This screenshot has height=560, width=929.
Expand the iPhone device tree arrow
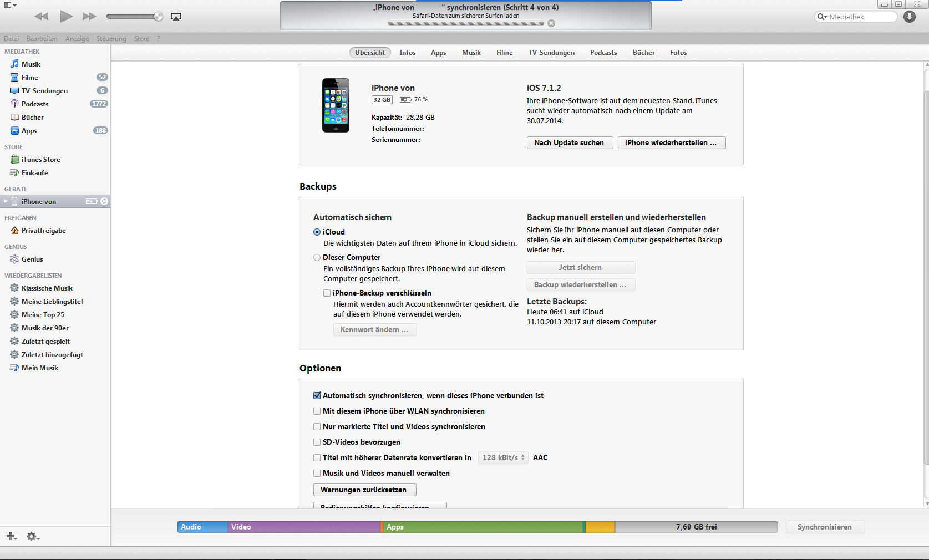tap(6, 201)
